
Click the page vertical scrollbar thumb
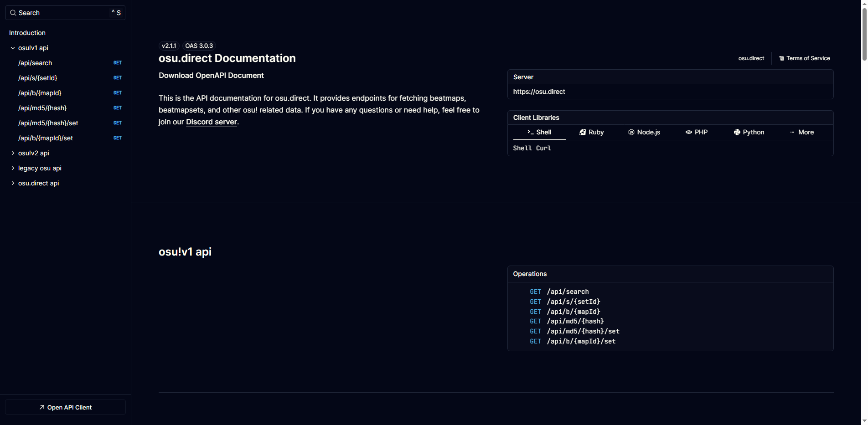(864, 34)
